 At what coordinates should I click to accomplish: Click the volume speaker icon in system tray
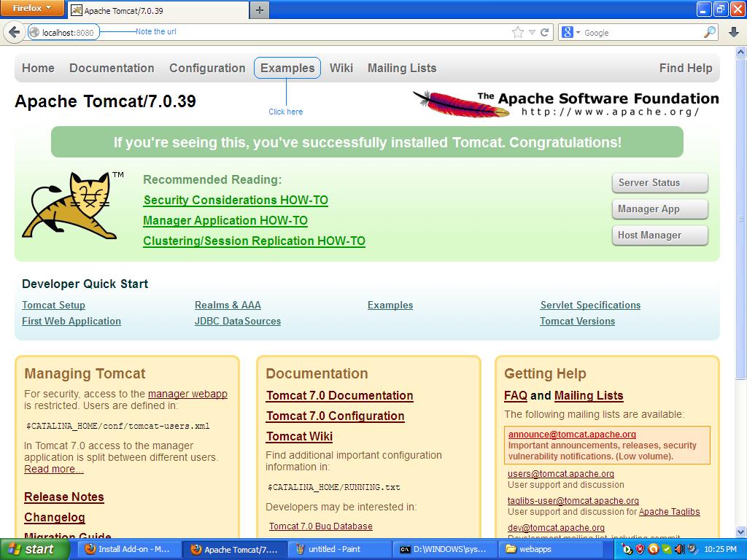680,551
